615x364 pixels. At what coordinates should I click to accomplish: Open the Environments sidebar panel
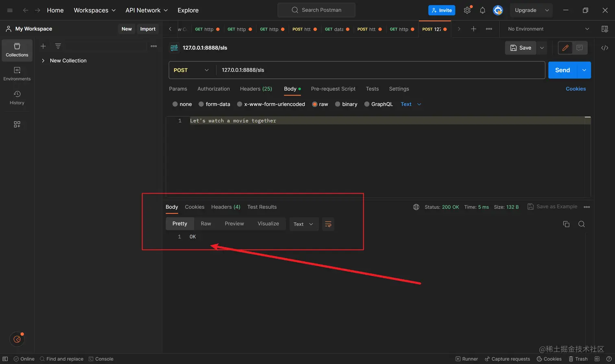(17, 74)
